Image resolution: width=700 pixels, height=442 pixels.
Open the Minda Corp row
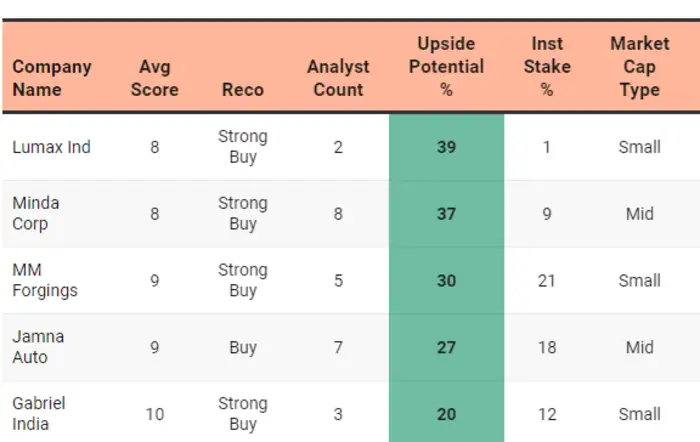click(36, 213)
